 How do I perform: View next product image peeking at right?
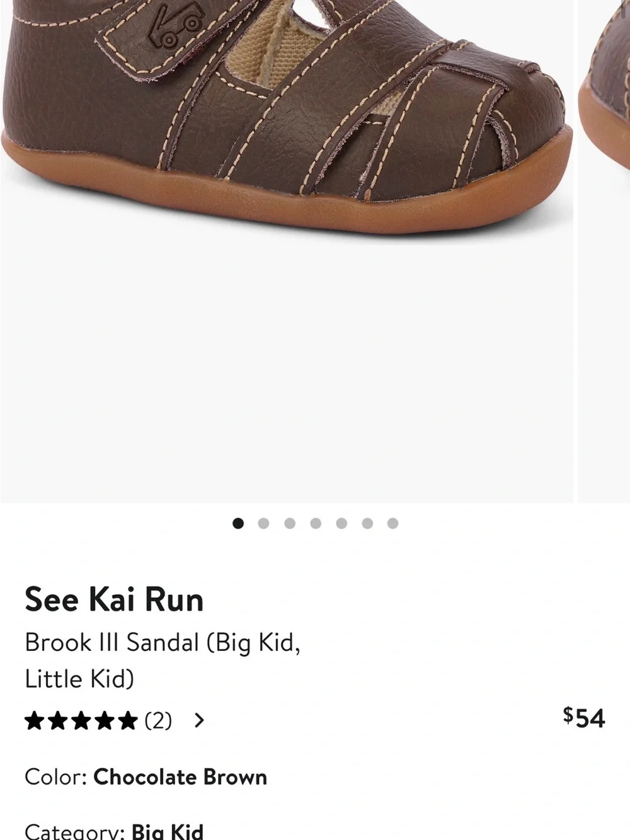click(x=604, y=251)
